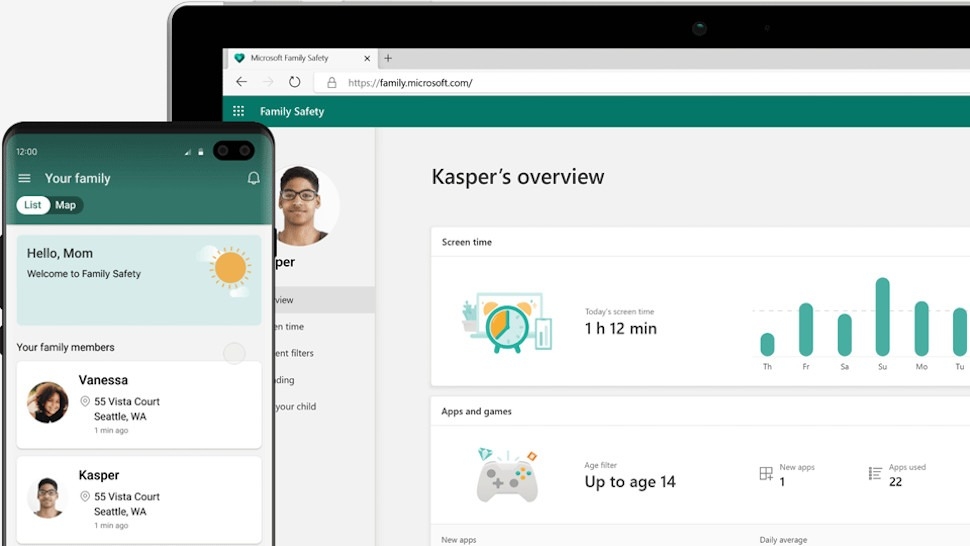This screenshot has height=546, width=970.
Task: Click the Apps used count 22
Action: point(895,482)
